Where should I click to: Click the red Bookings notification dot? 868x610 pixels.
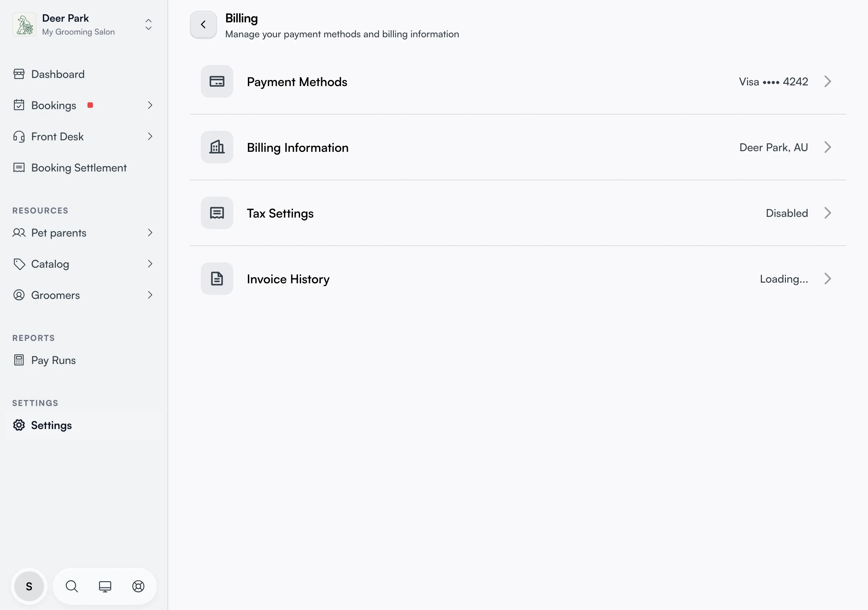(90, 105)
